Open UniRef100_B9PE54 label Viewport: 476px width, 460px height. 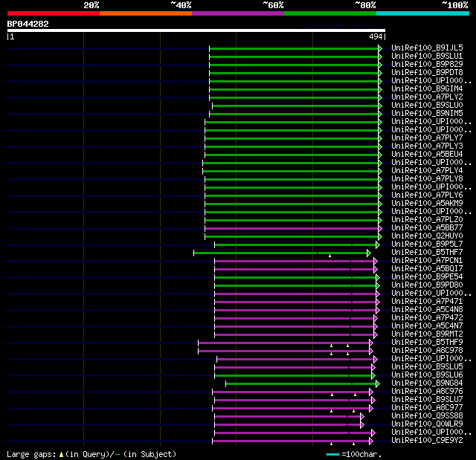[427, 277]
